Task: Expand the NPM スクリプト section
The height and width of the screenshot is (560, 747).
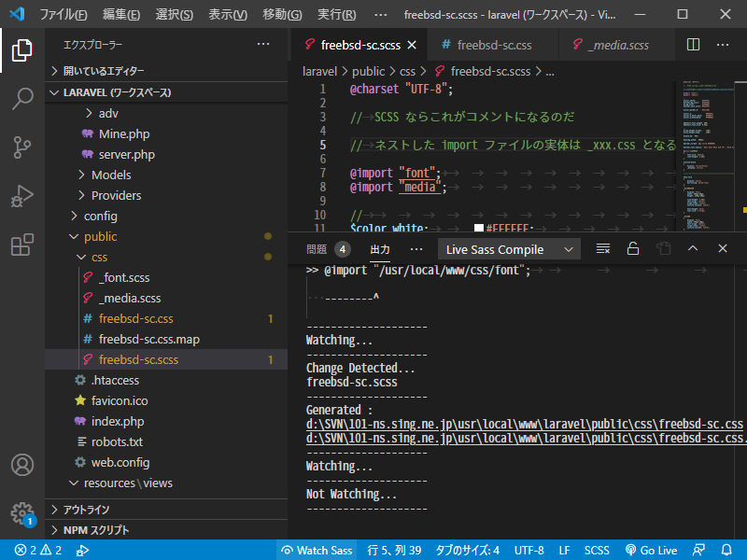Action: pyautogui.click(x=95, y=530)
